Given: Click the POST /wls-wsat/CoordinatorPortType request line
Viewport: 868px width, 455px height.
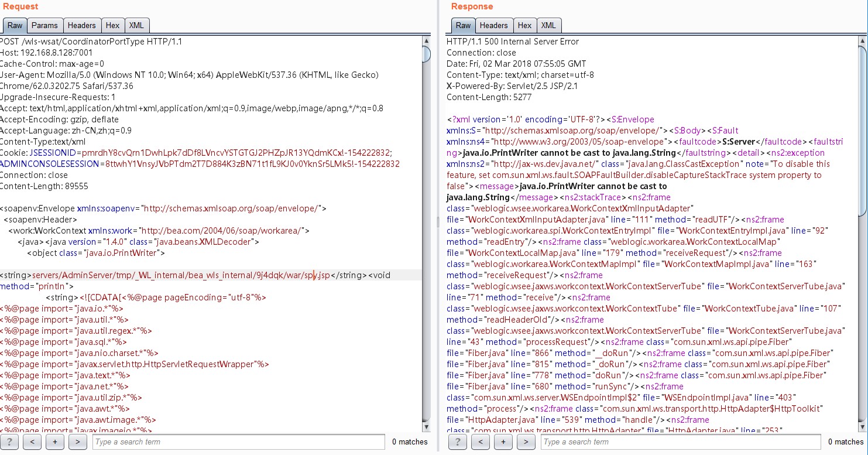Looking at the screenshot, I should coord(91,42).
